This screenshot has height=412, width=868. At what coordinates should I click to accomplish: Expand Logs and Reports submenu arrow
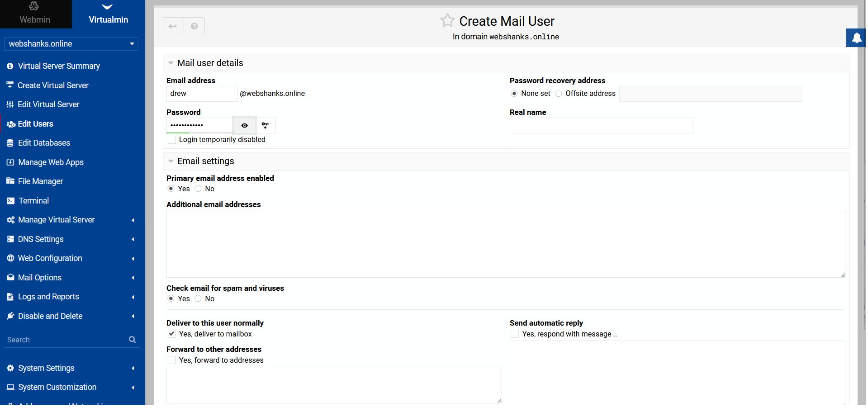(133, 297)
